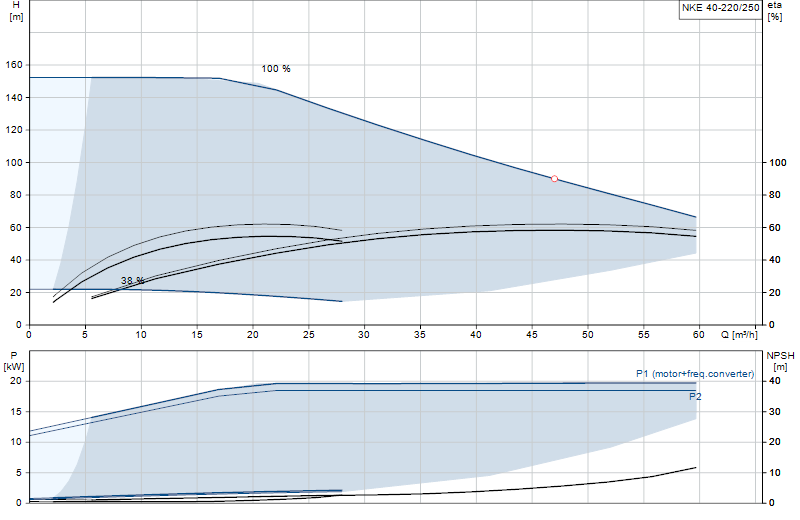
Task: Click the 160 tick on the H axis
Action: pos(14,65)
